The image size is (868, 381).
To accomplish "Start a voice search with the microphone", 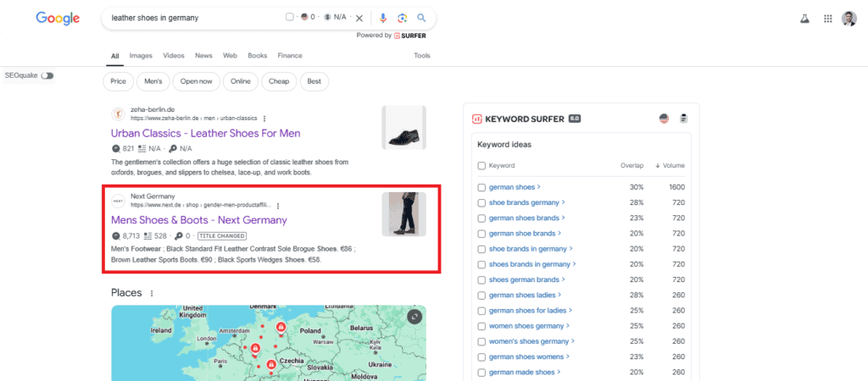I will [x=383, y=18].
